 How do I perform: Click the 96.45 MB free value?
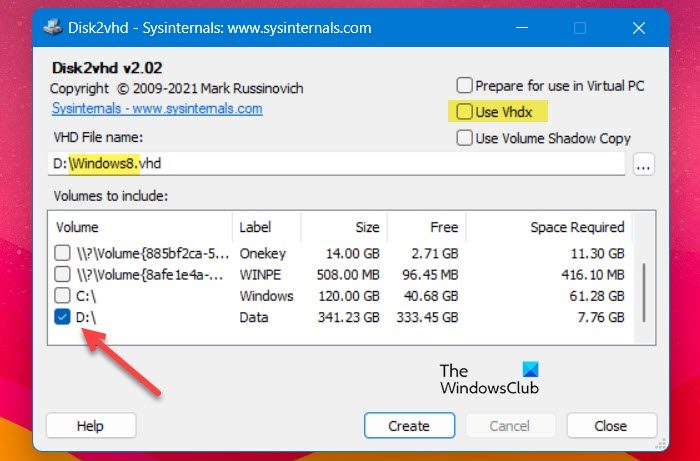pos(430,274)
